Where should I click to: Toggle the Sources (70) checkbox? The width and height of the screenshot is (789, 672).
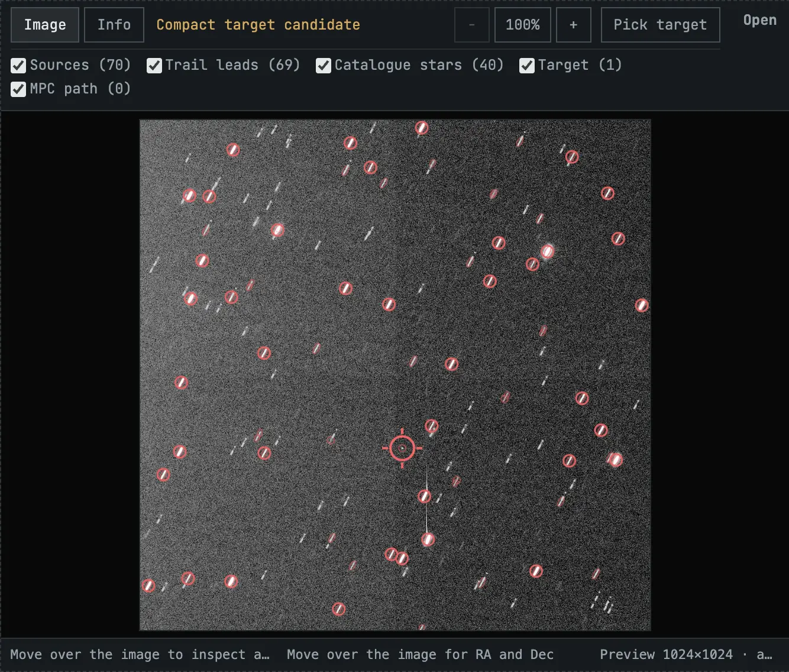point(18,65)
